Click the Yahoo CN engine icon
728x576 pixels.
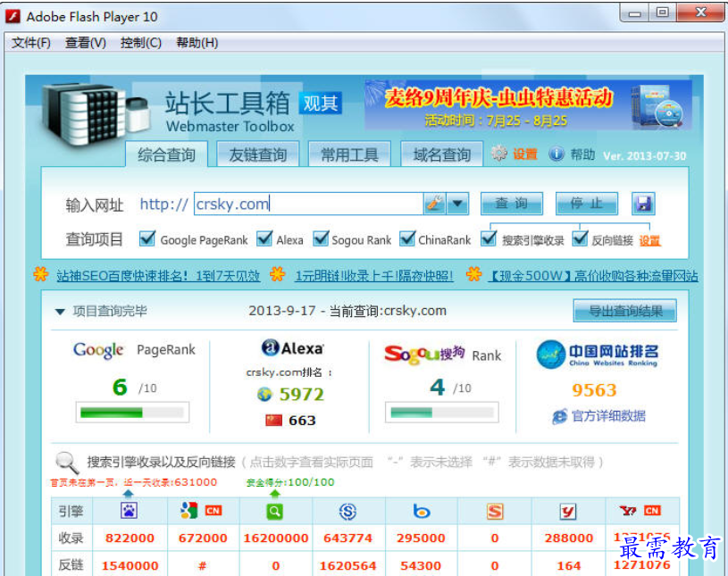640,511
